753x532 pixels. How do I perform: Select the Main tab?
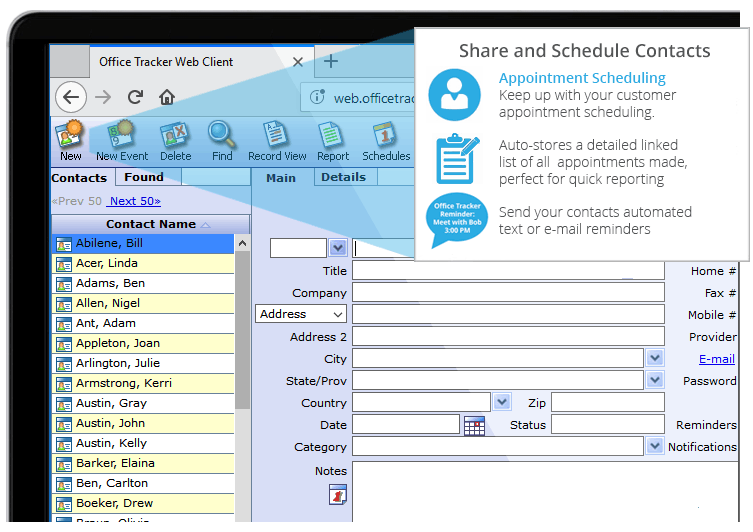281,178
